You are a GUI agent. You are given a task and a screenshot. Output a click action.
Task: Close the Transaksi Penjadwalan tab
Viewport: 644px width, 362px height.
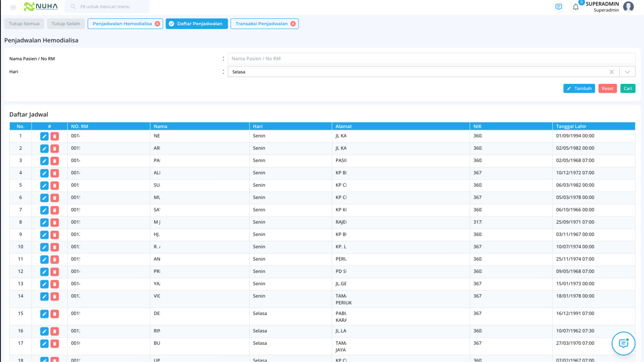[x=293, y=24]
